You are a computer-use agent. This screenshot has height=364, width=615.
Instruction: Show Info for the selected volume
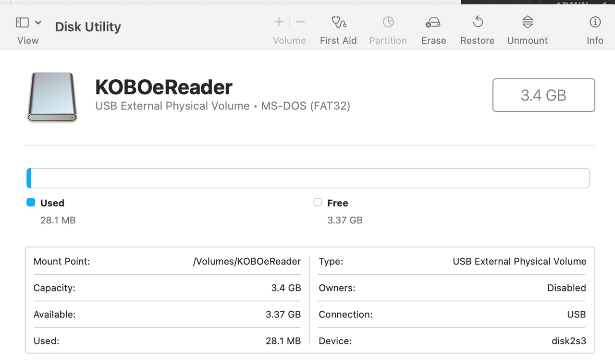(595, 22)
